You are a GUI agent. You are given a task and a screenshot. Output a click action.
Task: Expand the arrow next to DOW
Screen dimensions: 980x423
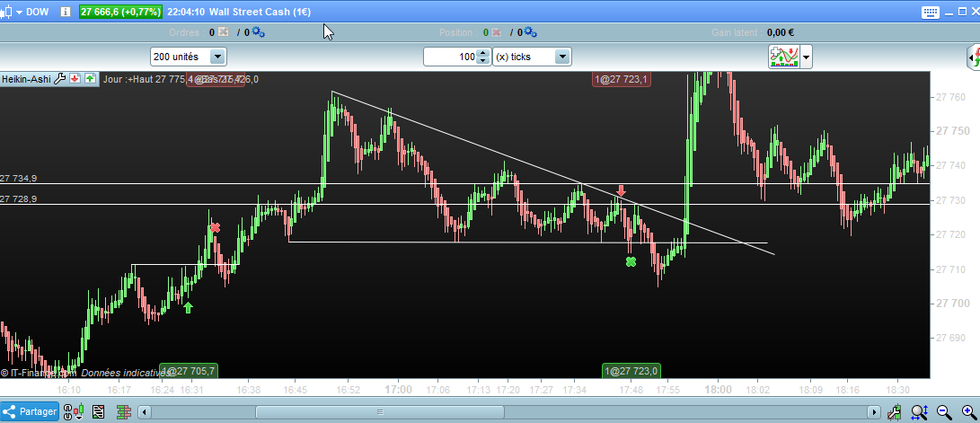click(x=20, y=12)
